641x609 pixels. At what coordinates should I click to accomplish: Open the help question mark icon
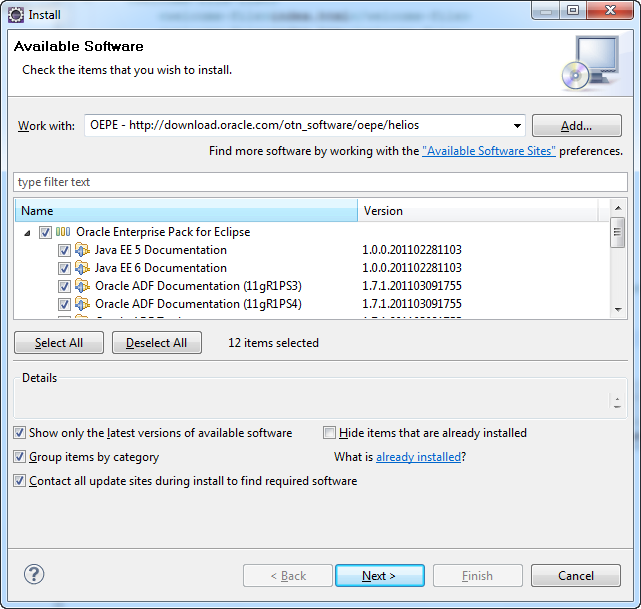[x=34, y=574]
